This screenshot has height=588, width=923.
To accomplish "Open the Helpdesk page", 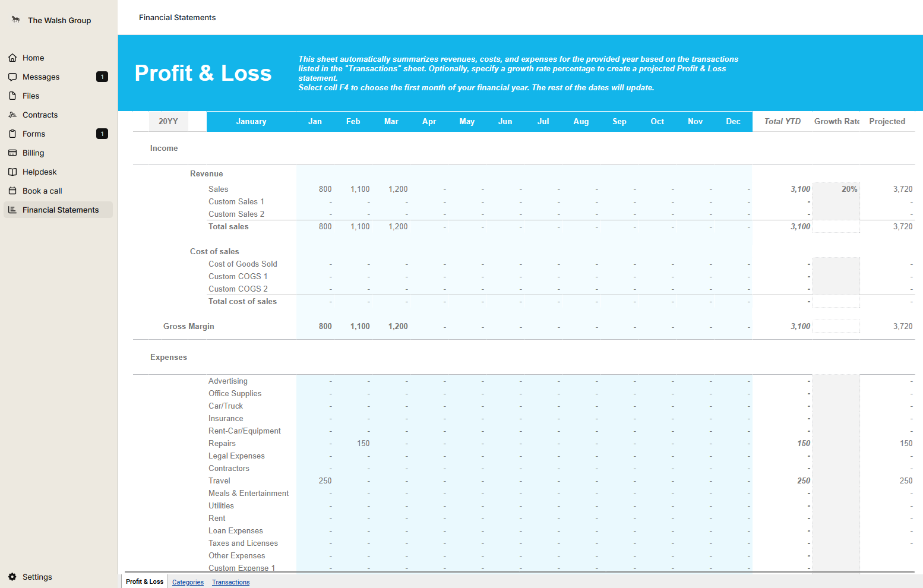I will click(x=58, y=172).
